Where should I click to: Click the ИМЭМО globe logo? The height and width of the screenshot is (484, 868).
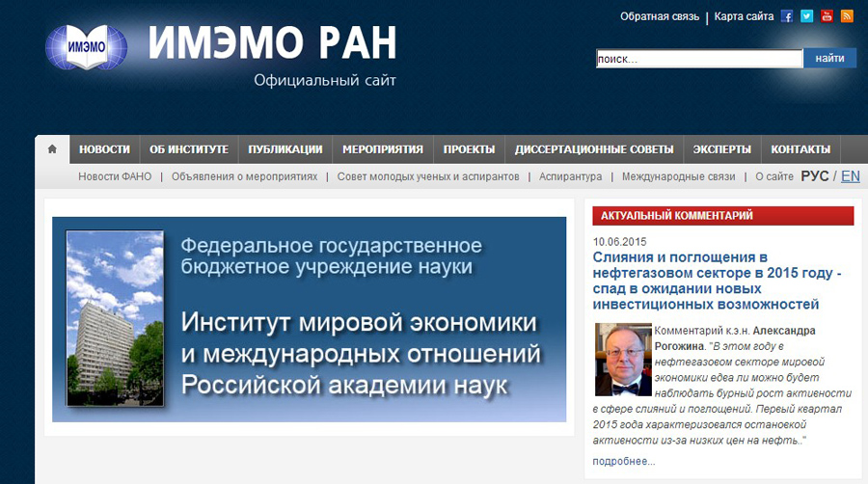tap(86, 47)
